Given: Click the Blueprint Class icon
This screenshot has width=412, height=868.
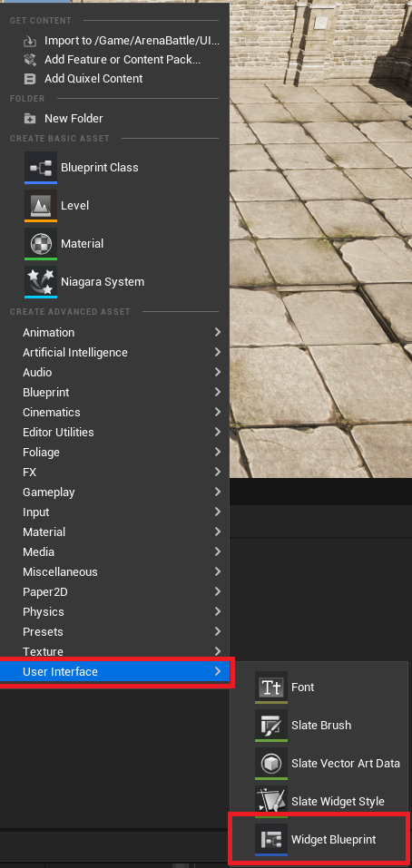Looking at the screenshot, I should (41, 167).
